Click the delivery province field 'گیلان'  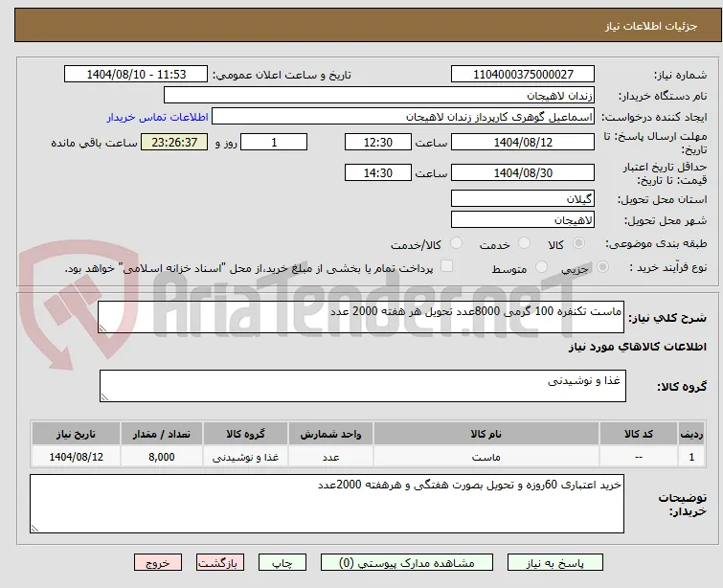[x=523, y=199]
